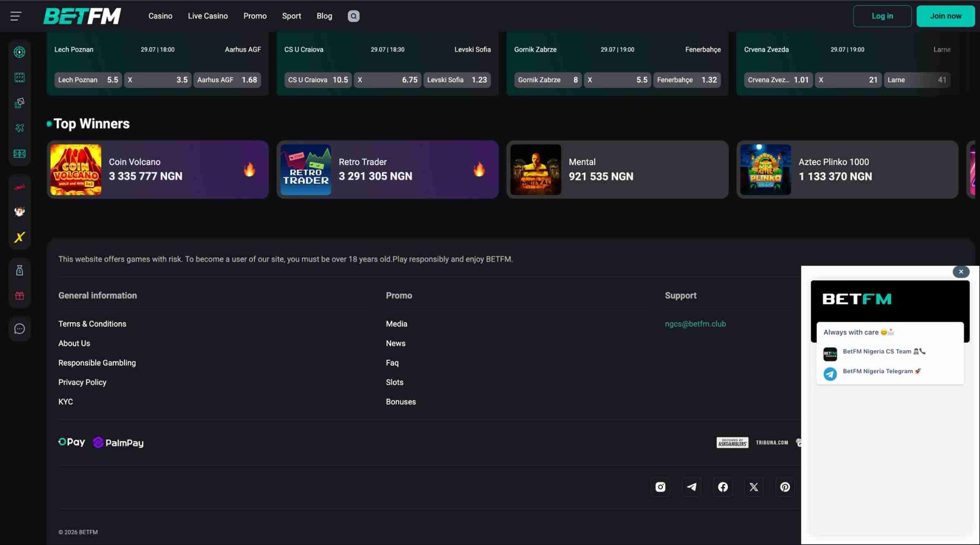The image size is (980, 545).
Task: Open the header search icon
Action: [354, 16]
